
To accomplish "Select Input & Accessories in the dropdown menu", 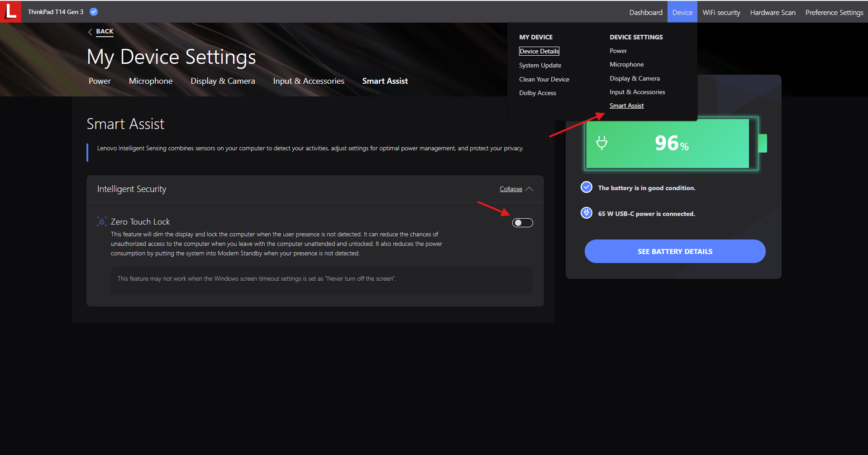I will click(x=637, y=92).
